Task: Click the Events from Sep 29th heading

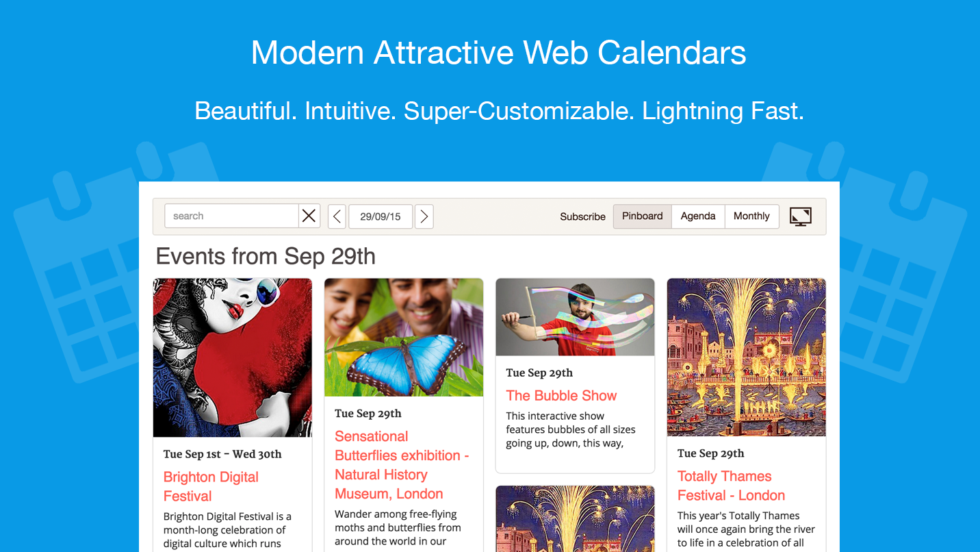Action: tap(266, 256)
